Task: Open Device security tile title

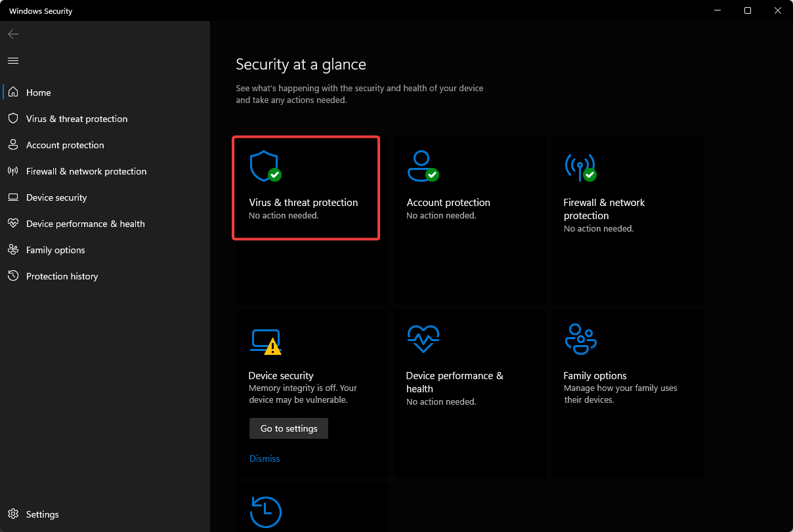Action: tap(281, 376)
